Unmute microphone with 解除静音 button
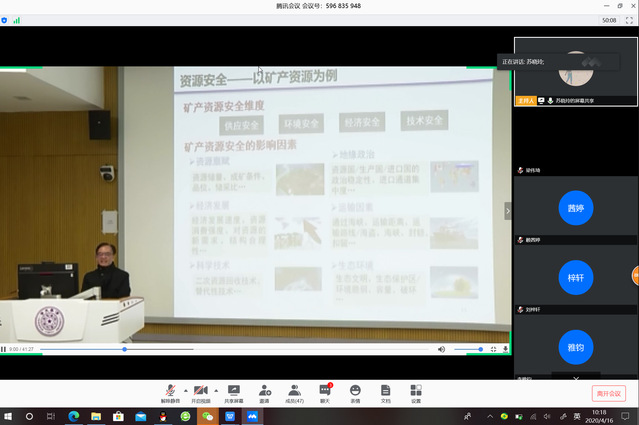The width and height of the screenshot is (639, 425). click(170, 391)
